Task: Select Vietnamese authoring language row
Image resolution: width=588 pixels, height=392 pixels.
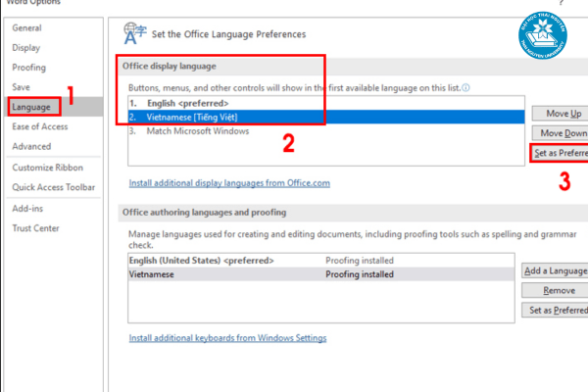Action: tap(321, 274)
